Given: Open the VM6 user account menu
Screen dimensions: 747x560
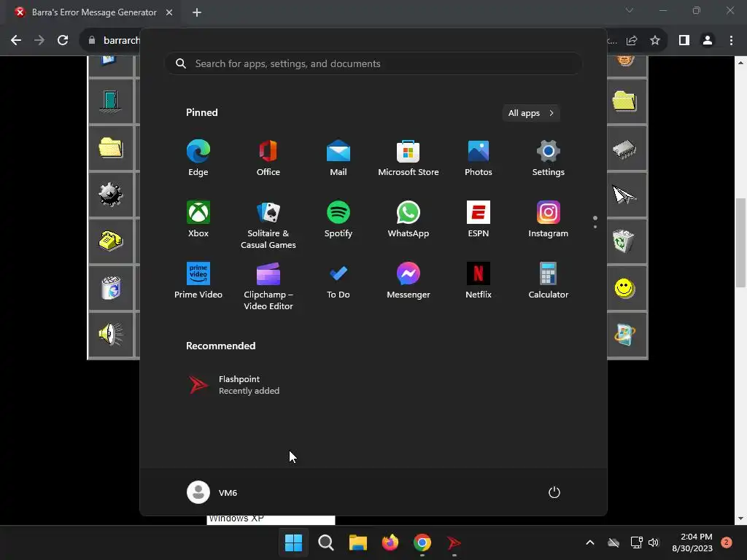Looking at the screenshot, I should tap(212, 492).
